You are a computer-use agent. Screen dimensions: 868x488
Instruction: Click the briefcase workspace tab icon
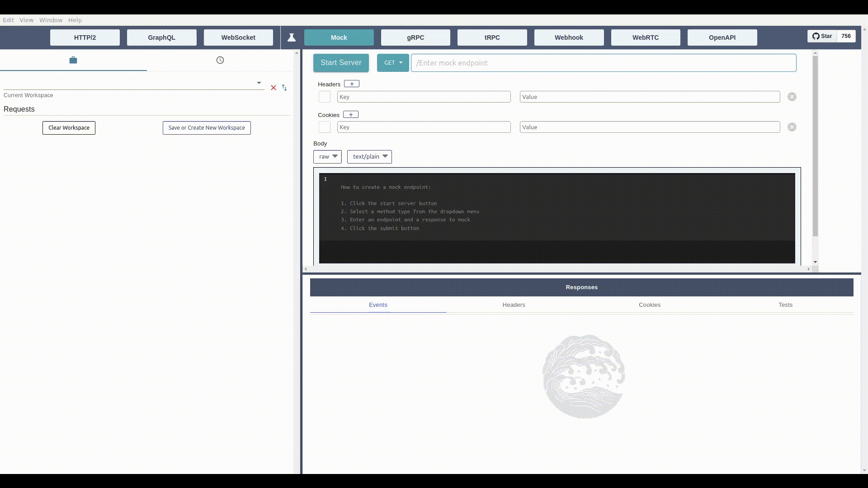73,60
